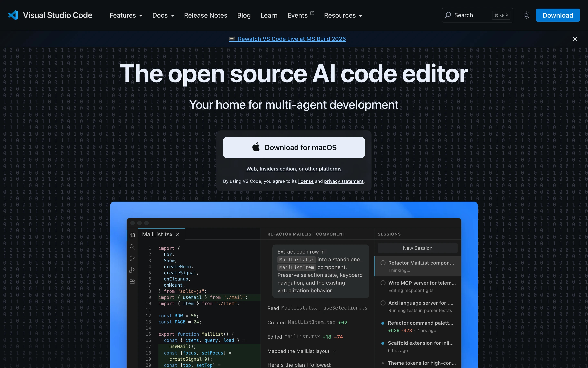The width and height of the screenshot is (588, 368).
Task: Open the Insiders edition link
Action: pyautogui.click(x=278, y=169)
